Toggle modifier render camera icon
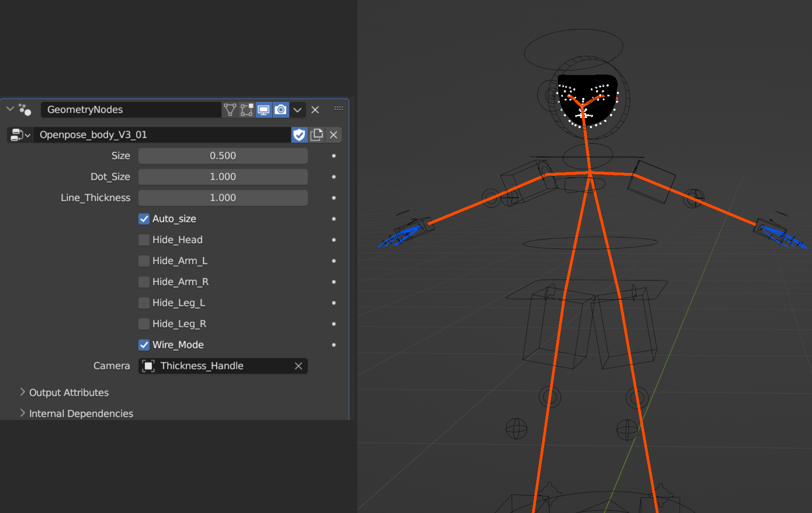This screenshot has height=513, width=812. [281, 110]
